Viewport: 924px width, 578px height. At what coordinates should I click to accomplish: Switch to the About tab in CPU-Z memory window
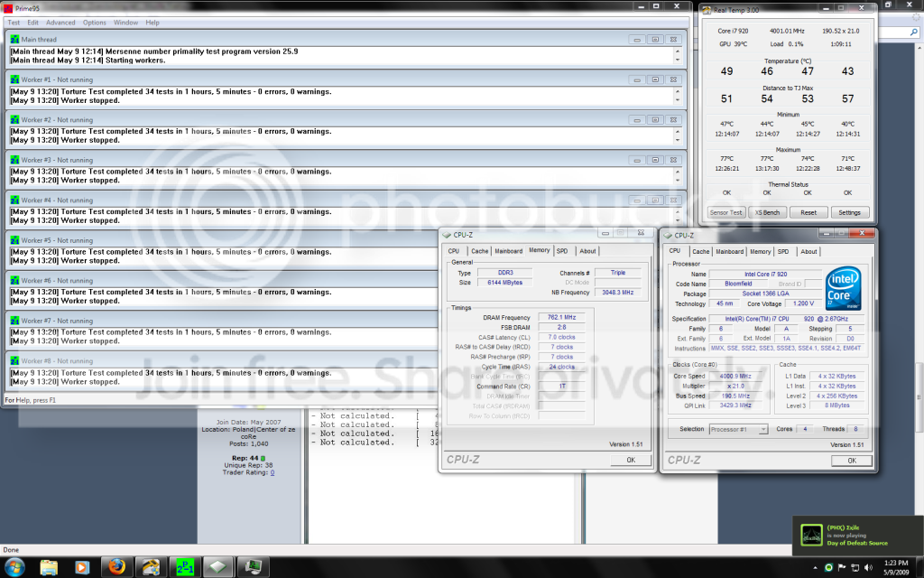[x=587, y=251]
